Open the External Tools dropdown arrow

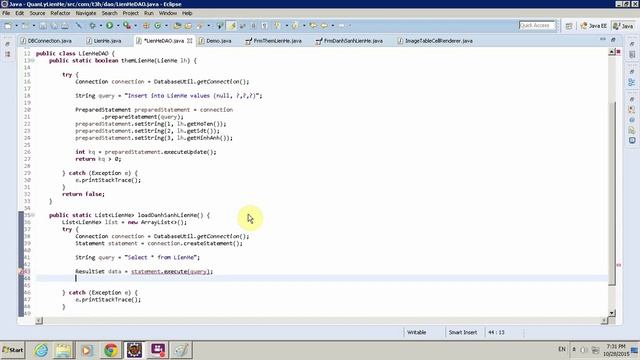[136, 26]
